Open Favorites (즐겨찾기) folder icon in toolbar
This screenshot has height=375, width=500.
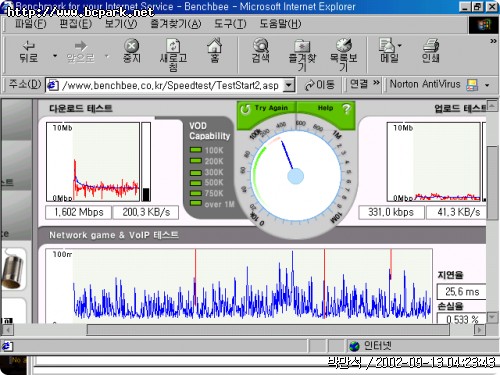302,46
